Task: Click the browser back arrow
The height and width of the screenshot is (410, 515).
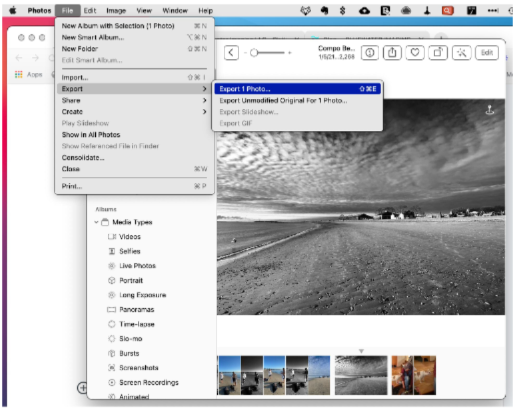Action: pyautogui.click(x=19, y=58)
